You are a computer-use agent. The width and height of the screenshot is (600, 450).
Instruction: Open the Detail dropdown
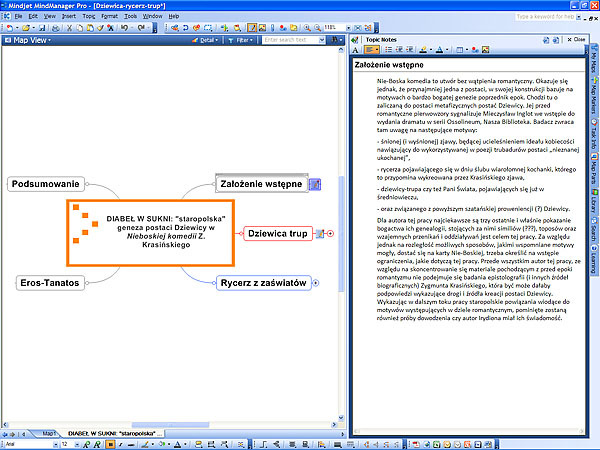point(205,40)
